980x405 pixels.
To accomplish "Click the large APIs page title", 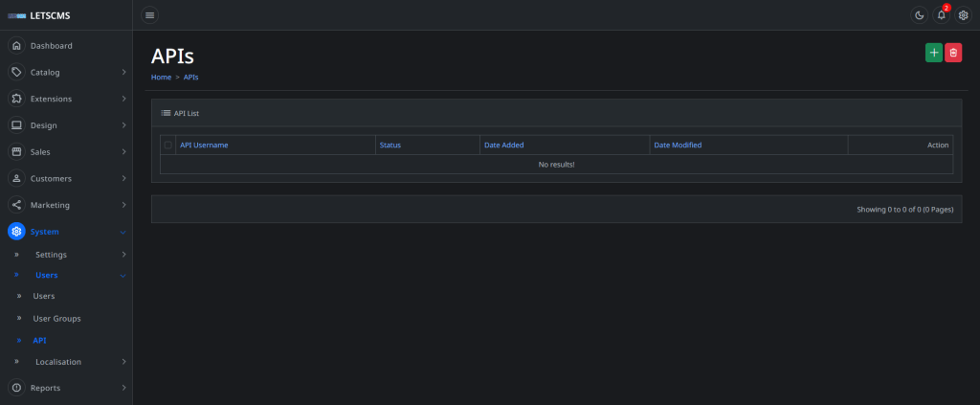I will 172,56.
